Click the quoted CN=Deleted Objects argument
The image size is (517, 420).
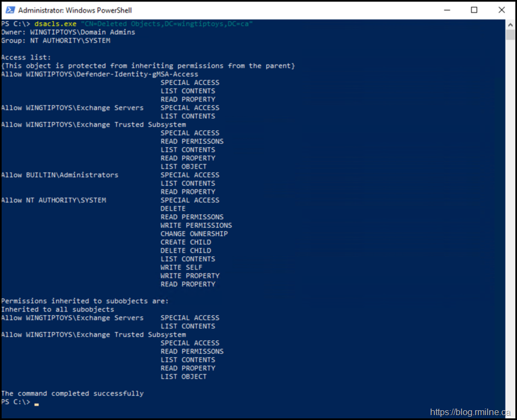[167, 24]
